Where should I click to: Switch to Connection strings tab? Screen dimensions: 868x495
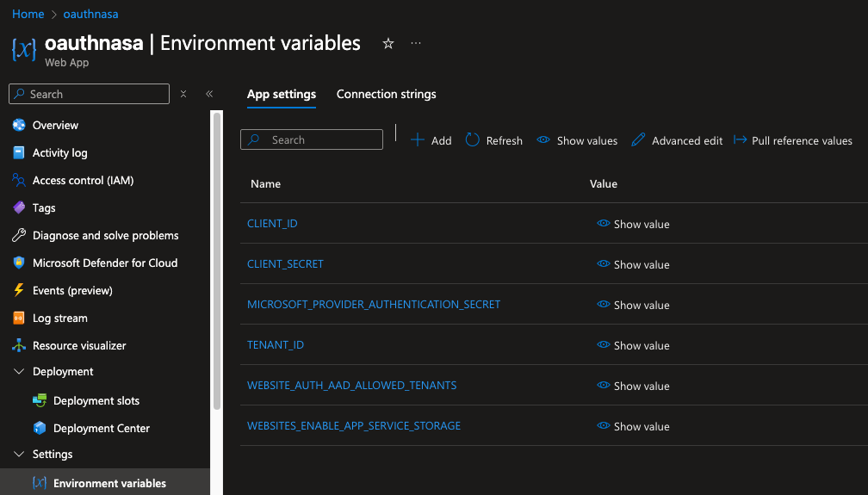(x=386, y=95)
